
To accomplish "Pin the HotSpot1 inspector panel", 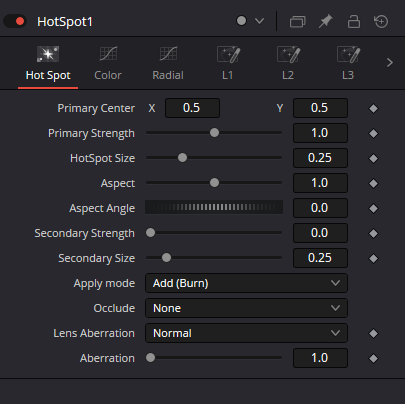I will pos(325,22).
